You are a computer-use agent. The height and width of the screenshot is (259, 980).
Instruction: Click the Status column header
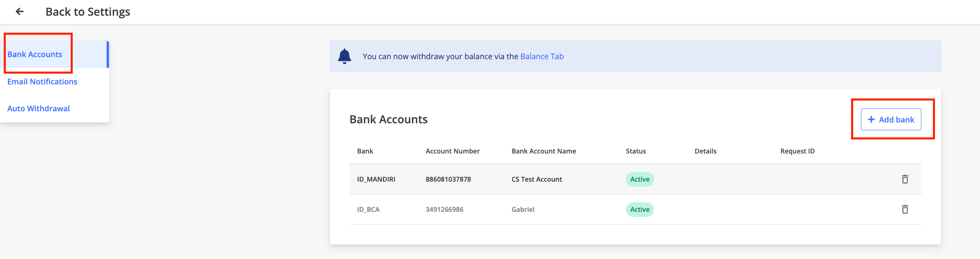click(635, 151)
